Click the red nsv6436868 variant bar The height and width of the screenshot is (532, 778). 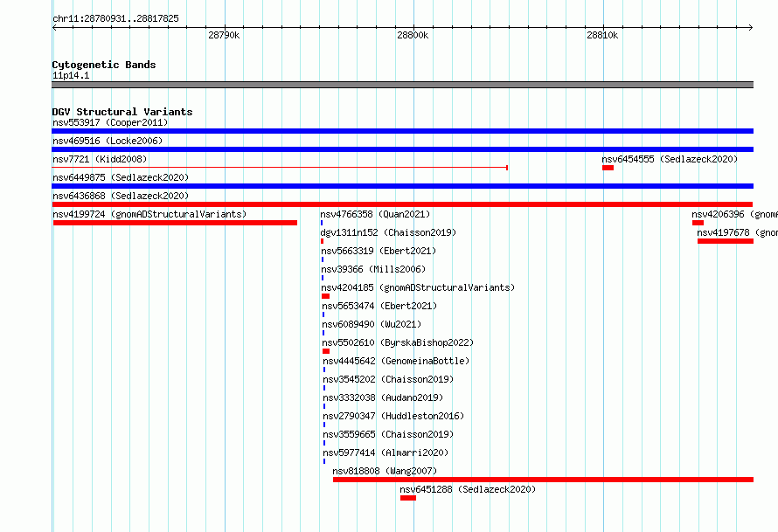point(402,204)
